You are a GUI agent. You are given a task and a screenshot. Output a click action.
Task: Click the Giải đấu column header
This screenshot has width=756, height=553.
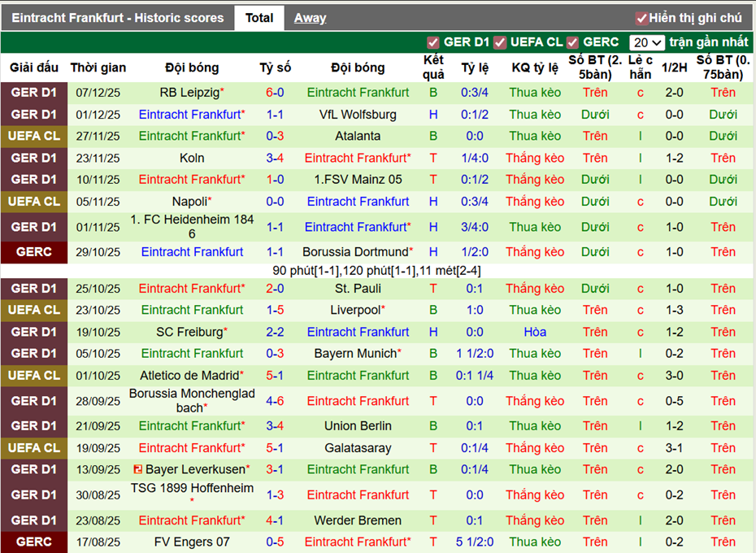(x=34, y=67)
